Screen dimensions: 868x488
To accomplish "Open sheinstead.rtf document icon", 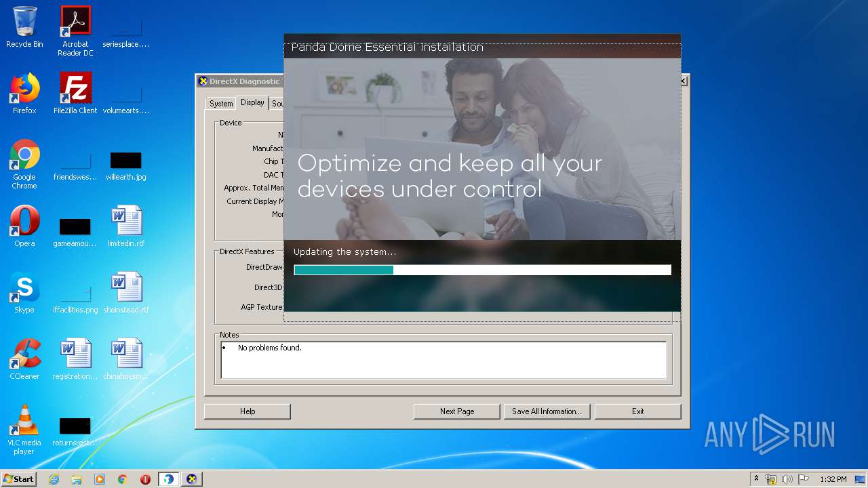I will click(126, 293).
